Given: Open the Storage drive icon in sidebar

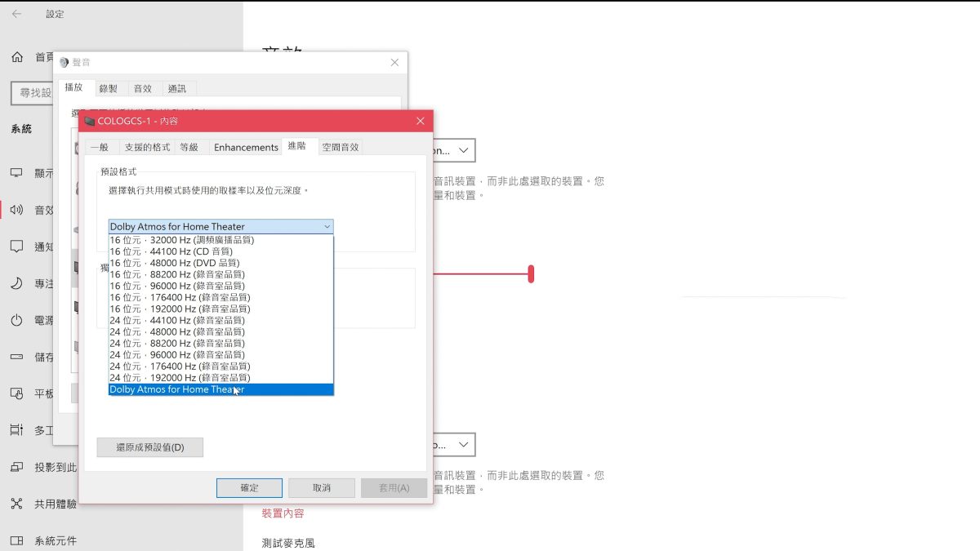Looking at the screenshot, I should click(16, 357).
